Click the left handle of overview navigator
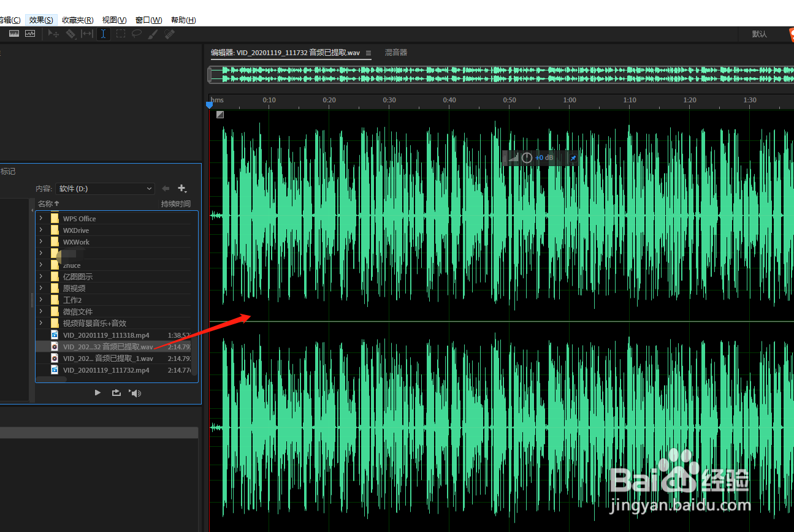The height and width of the screenshot is (532, 794). 210,75
